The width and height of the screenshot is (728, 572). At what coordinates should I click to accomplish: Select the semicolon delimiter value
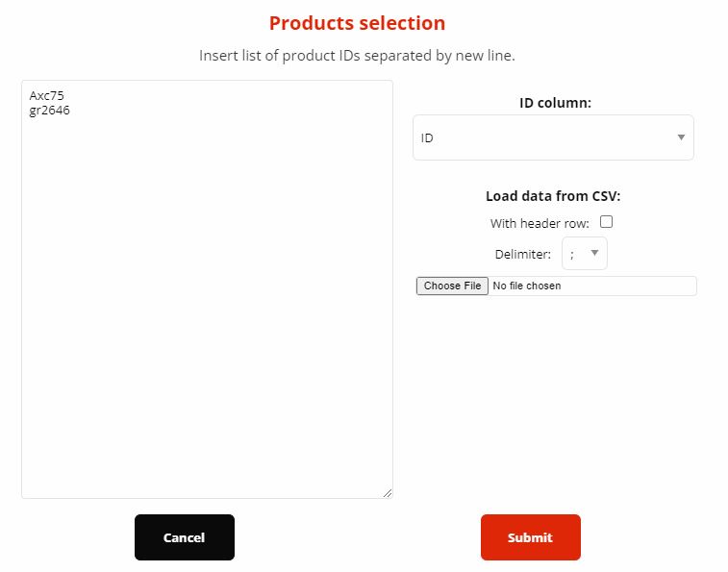[x=572, y=255]
